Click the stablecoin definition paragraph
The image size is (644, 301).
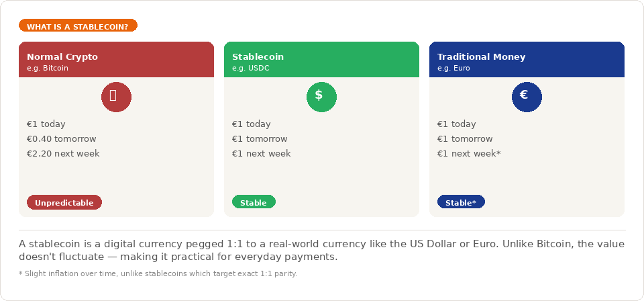[x=322, y=250]
